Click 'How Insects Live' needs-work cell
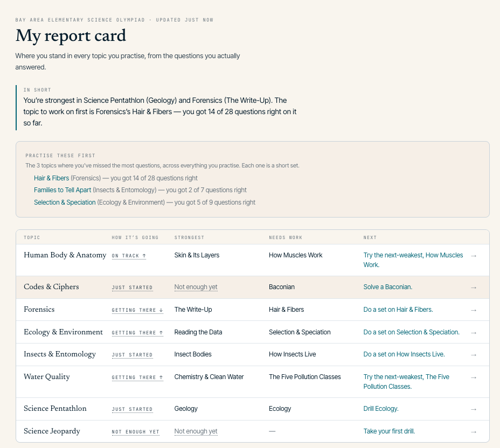The image size is (500, 448). (293, 354)
